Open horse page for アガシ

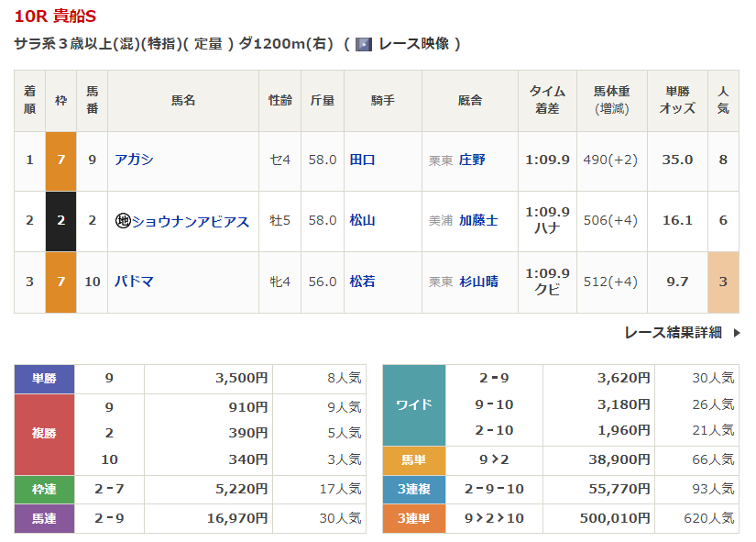pos(134,160)
